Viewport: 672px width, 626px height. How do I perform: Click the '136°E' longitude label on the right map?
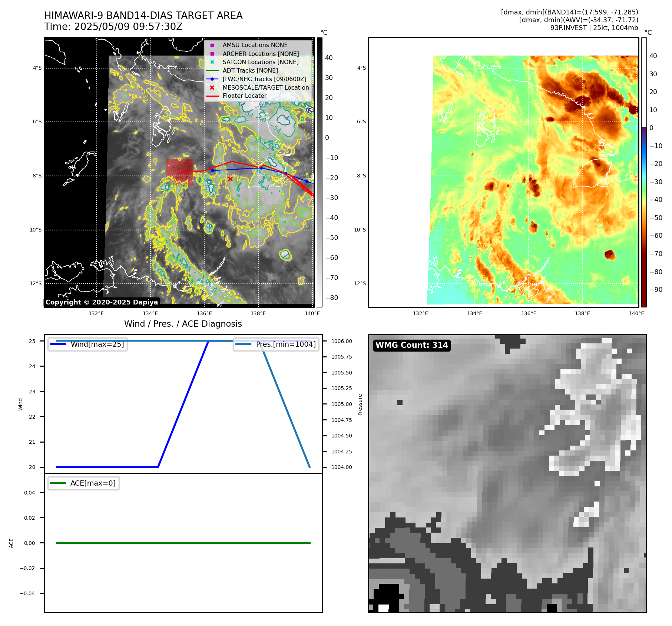529,313
